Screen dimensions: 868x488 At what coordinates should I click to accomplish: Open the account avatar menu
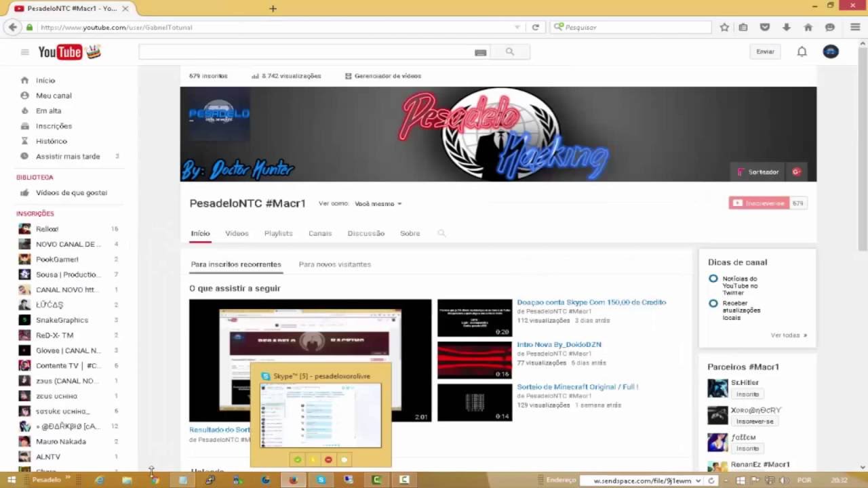click(831, 52)
